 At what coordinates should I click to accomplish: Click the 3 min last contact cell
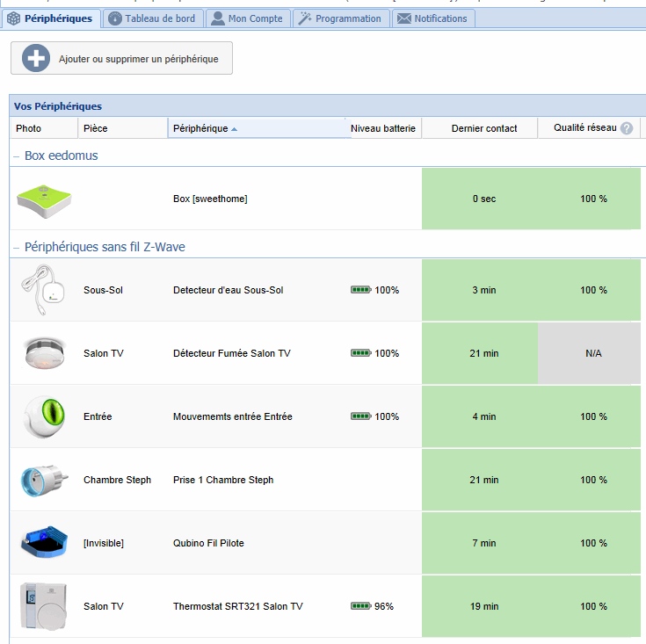tap(480, 290)
